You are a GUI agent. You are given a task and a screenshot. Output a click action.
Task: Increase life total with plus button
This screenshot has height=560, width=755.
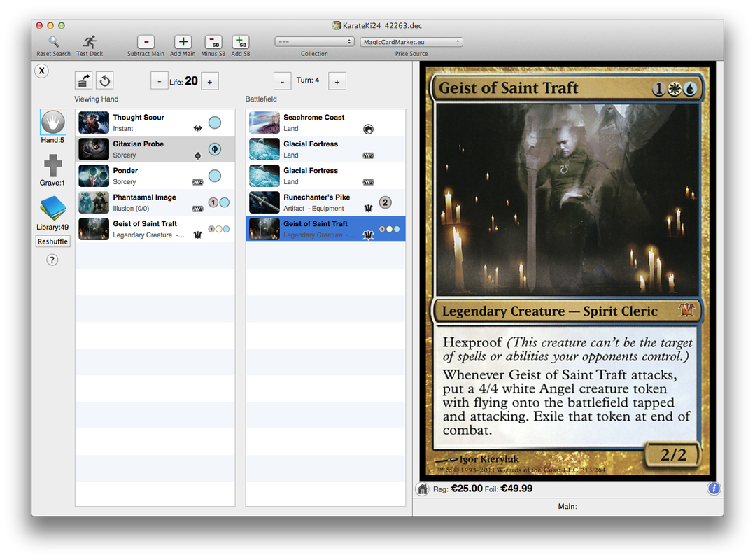[210, 81]
